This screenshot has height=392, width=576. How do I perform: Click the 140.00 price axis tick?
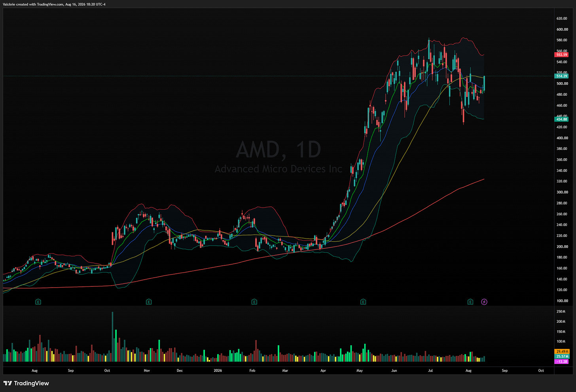coord(562,279)
